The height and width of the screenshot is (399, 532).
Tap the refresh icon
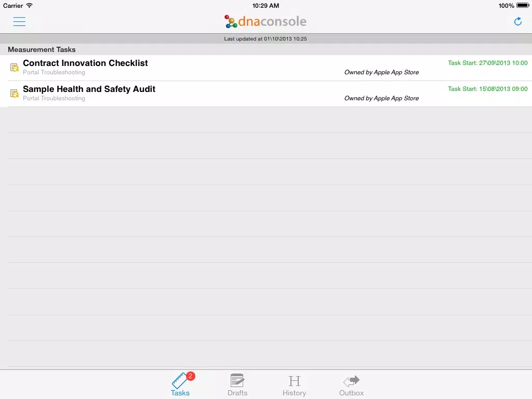tap(518, 22)
